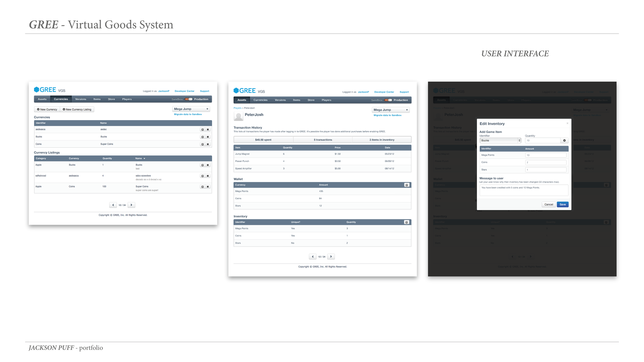
Task: Click the New Currency Listing button
Action: tap(77, 109)
